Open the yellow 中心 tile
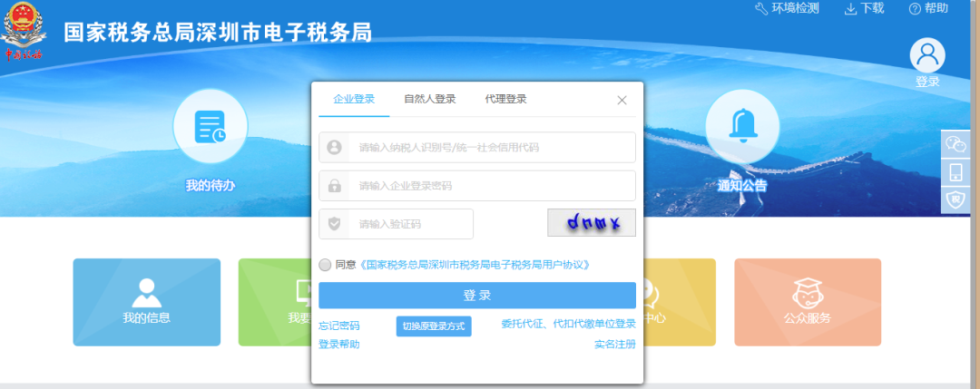 [680, 302]
